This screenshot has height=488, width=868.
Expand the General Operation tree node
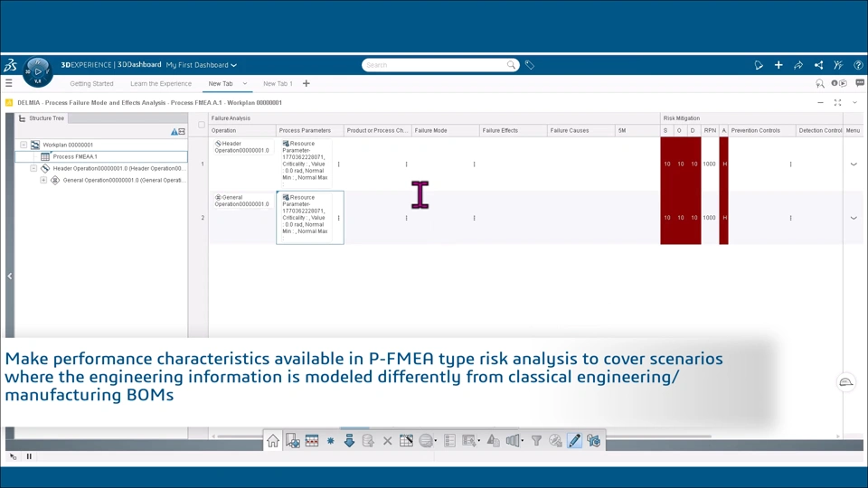[x=43, y=180]
